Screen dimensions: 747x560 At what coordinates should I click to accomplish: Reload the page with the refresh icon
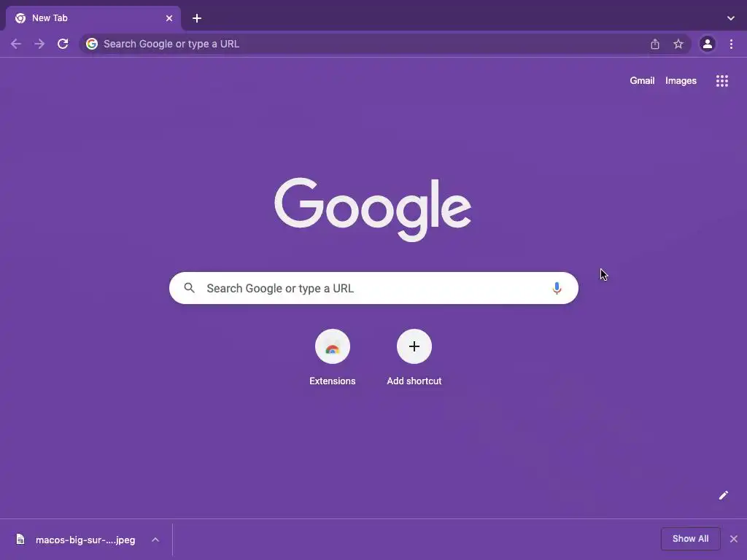[63, 44]
